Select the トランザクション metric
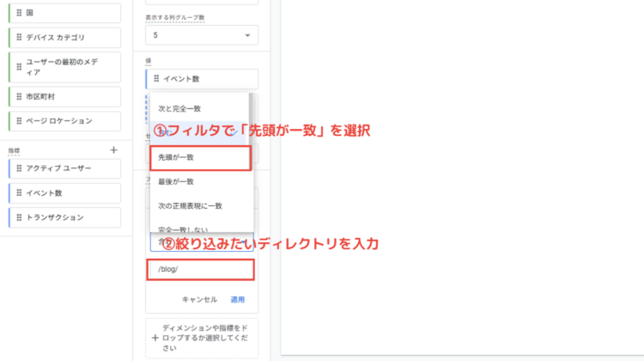The image size is (644, 361). click(x=64, y=217)
